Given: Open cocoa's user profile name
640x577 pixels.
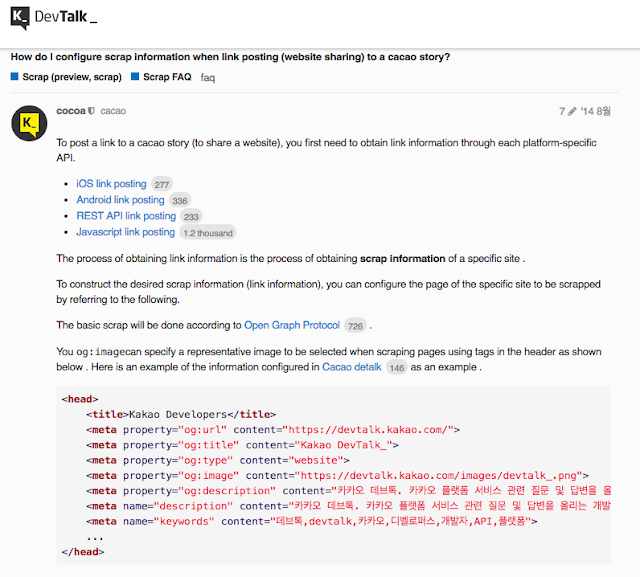Looking at the screenshot, I should [x=71, y=111].
